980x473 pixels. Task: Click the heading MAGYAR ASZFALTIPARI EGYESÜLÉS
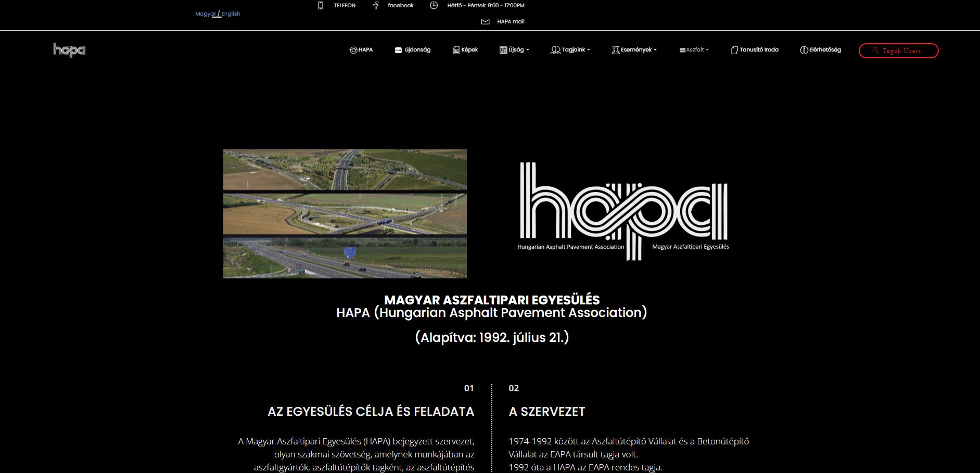click(492, 300)
